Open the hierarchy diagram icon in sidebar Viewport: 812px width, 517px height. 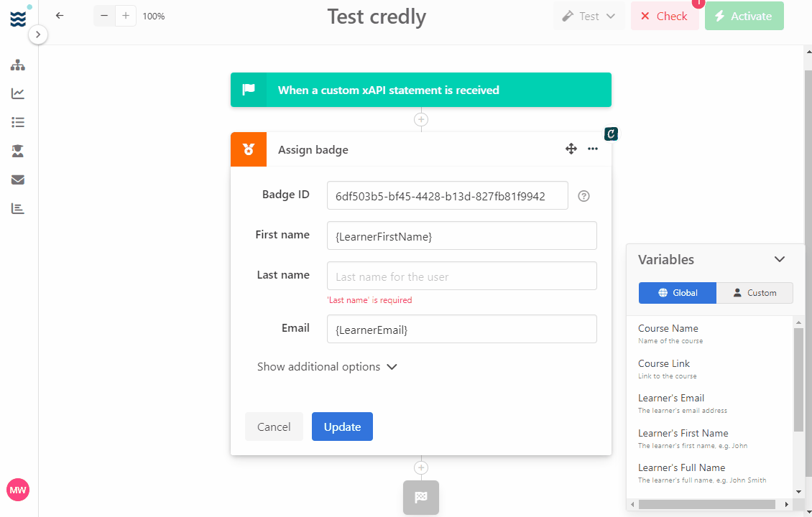18,65
